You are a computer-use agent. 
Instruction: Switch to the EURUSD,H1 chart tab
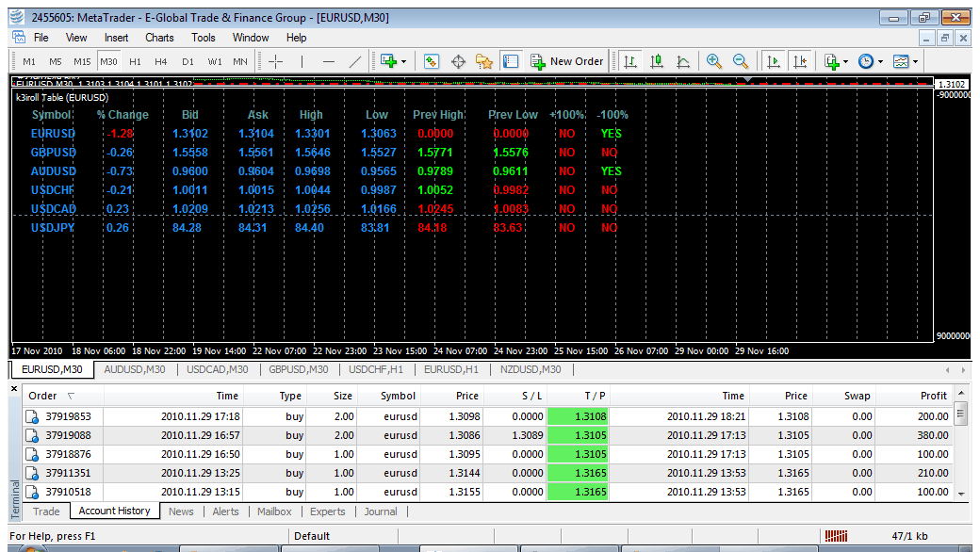tap(451, 369)
